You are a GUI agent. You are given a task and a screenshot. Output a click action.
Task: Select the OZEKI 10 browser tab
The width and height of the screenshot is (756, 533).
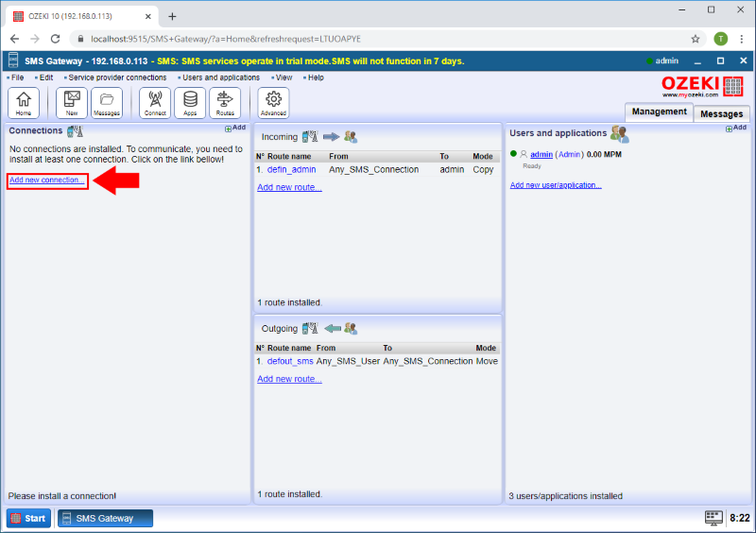(x=79, y=16)
